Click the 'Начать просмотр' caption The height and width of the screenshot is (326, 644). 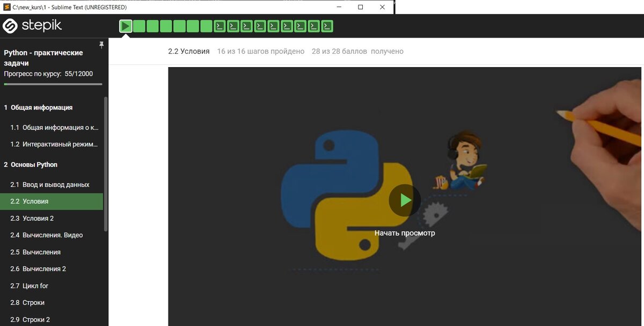(405, 233)
